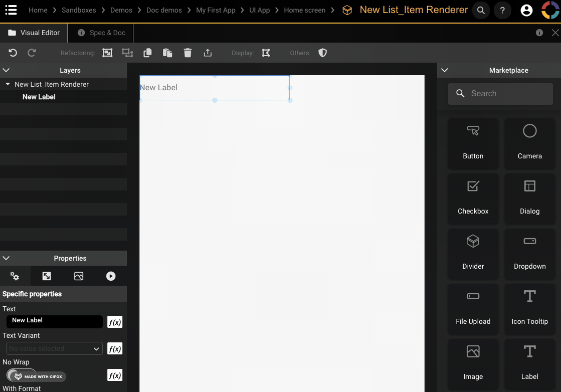Select the Button component in Marketplace
The height and width of the screenshot is (392, 561).
pyautogui.click(x=473, y=143)
